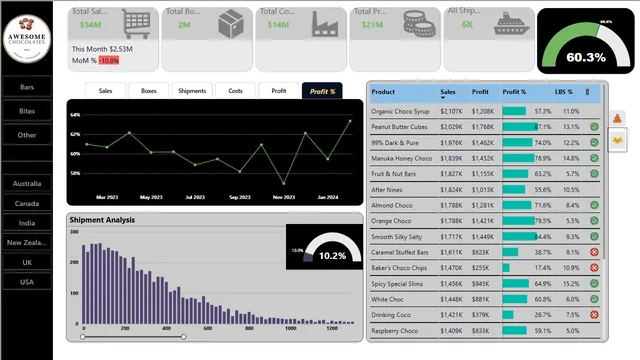
Task: Click the green check icon for Fruit & Nut Bars
Action: click(594, 173)
